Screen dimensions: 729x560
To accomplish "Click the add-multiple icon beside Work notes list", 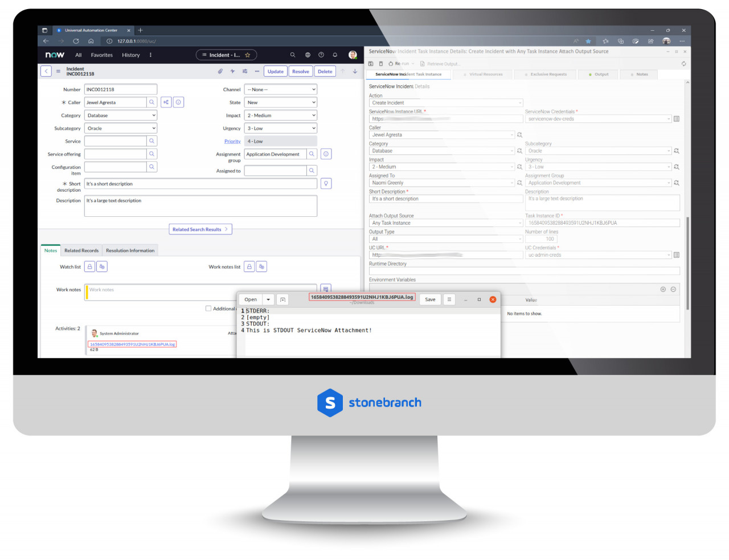I will [261, 266].
